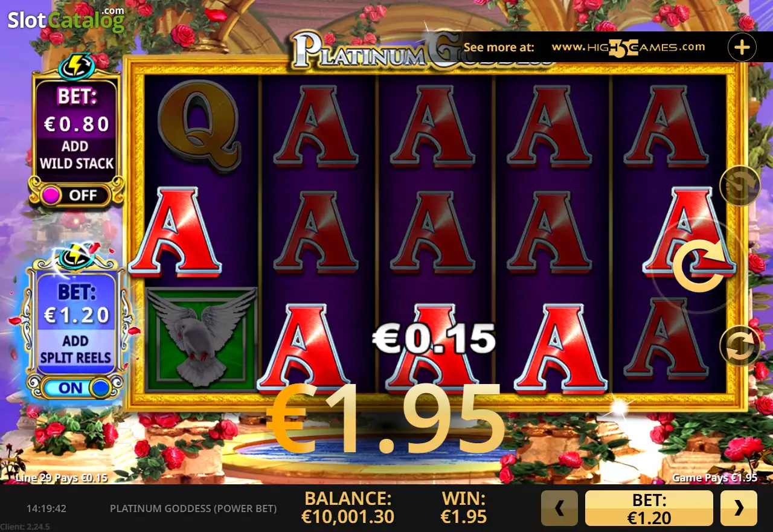Image resolution: width=773 pixels, height=532 pixels.
Task: Click the gold Q symbol on reel one
Action: click(x=200, y=126)
